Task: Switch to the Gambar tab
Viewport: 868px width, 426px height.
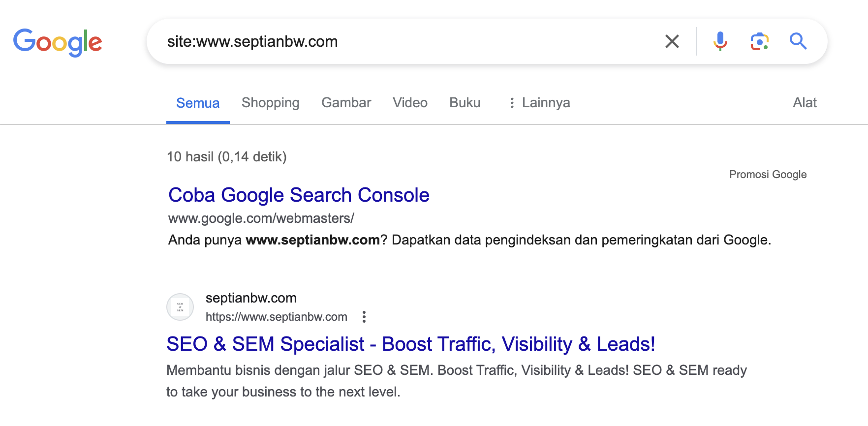Action: tap(346, 103)
